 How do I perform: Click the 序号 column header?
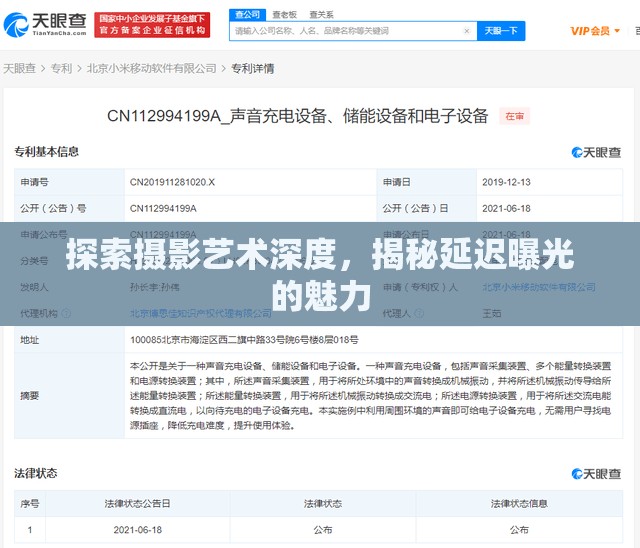pos(30,504)
